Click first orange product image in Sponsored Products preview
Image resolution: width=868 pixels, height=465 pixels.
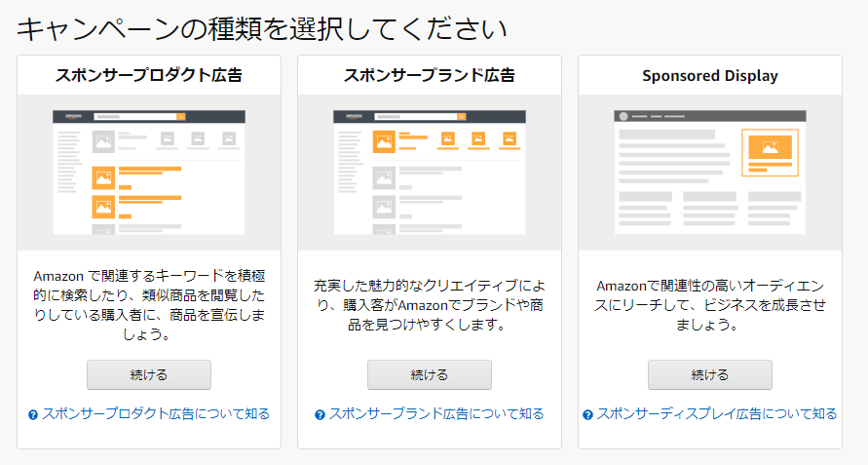coord(103,177)
